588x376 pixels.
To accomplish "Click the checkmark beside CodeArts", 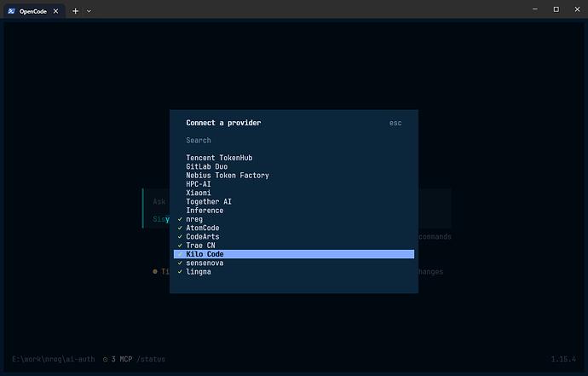I will coord(180,236).
